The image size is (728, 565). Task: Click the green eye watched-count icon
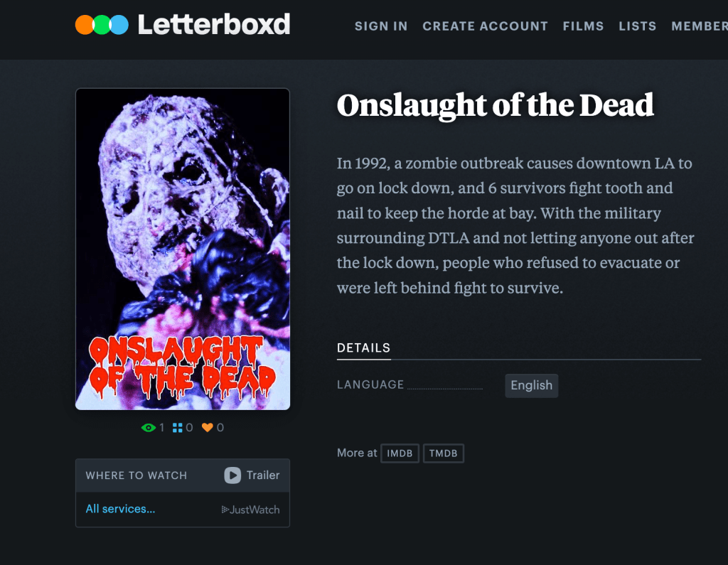coord(149,428)
